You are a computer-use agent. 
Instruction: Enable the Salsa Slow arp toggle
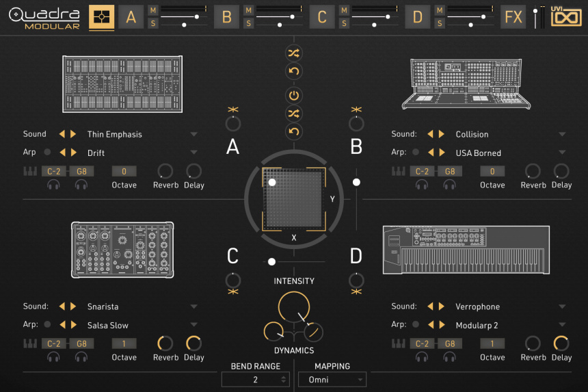(x=47, y=324)
